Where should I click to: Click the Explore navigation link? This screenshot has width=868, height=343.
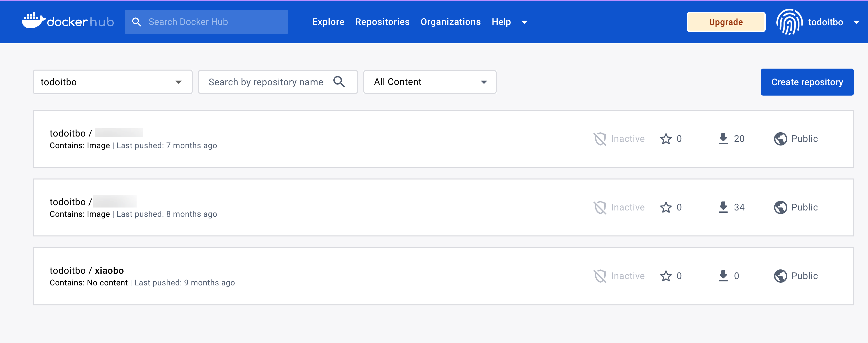point(328,22)
